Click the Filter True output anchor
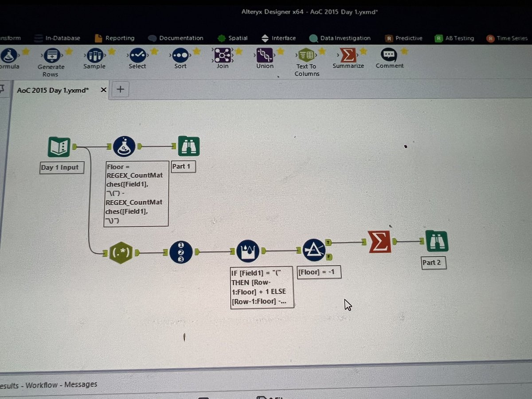This screenshot has width=532, height=399. [328, 242]
